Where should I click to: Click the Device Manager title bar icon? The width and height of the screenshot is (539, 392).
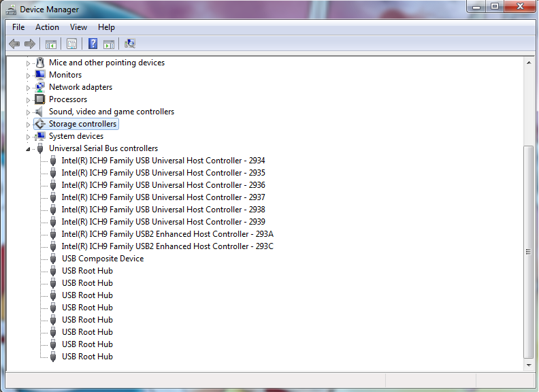tap(11, 10)
